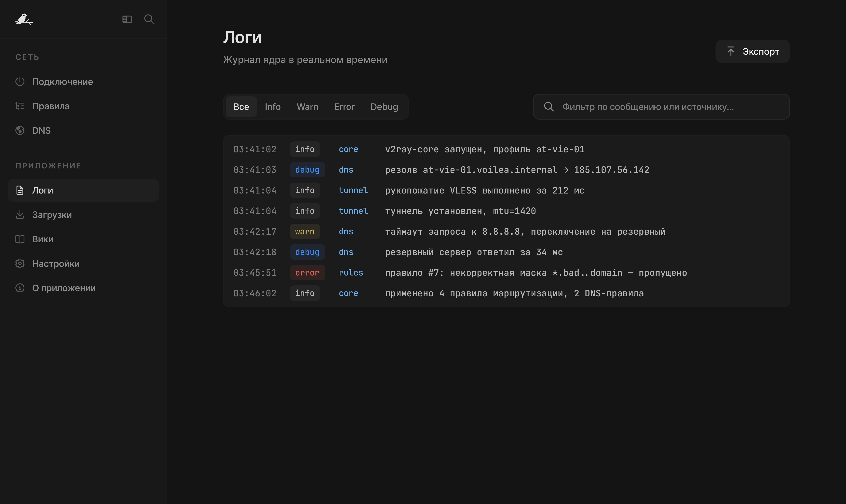Image resolution: width=846 pixels, height=504 pixels.
Task: Click the bird logo icon
Action: [x=24, y=19]
